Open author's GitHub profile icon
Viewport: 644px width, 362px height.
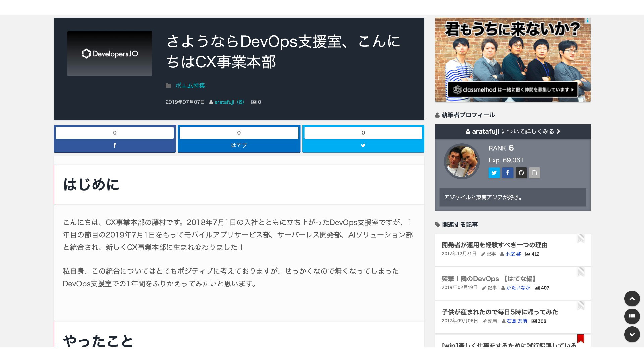coord(521,173)
